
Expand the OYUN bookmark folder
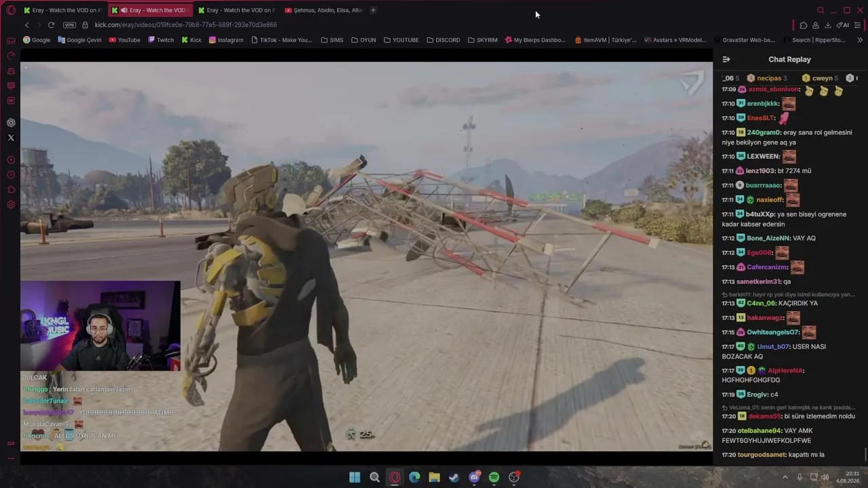click(x=363, y=40)
